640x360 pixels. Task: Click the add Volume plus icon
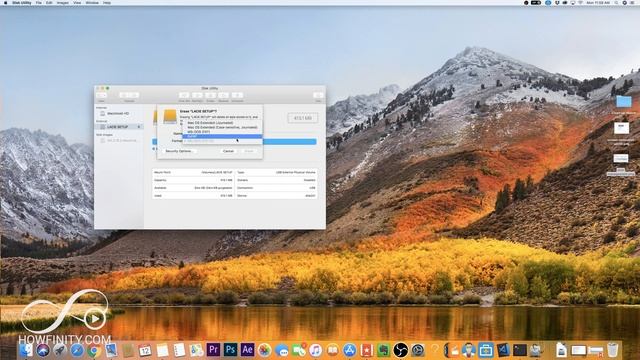coord(124,95)
